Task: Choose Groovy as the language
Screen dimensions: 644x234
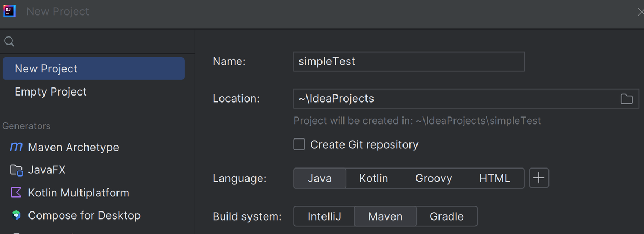Action: click(x=434, y=178)
